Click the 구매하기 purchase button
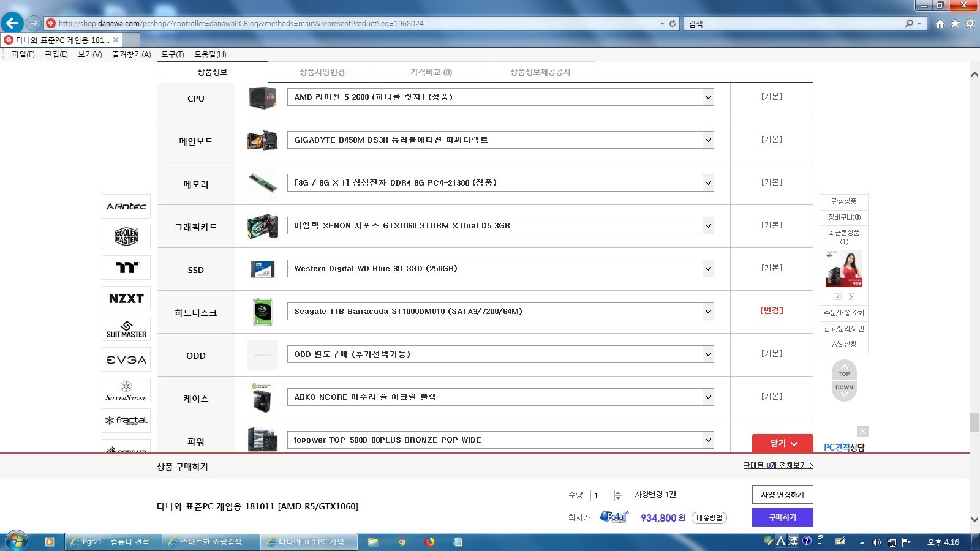The height and width of the screenshot is (551, 980). click(x=783, y=517)
